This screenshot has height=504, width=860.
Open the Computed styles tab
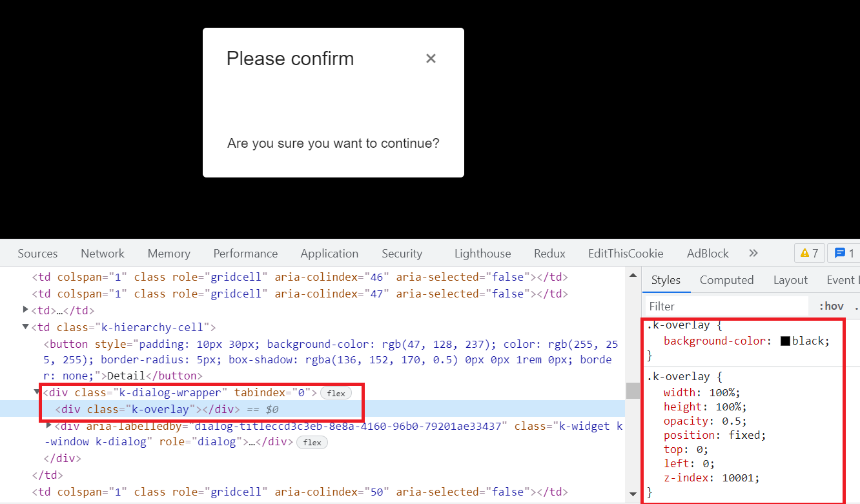coord(726,280)
